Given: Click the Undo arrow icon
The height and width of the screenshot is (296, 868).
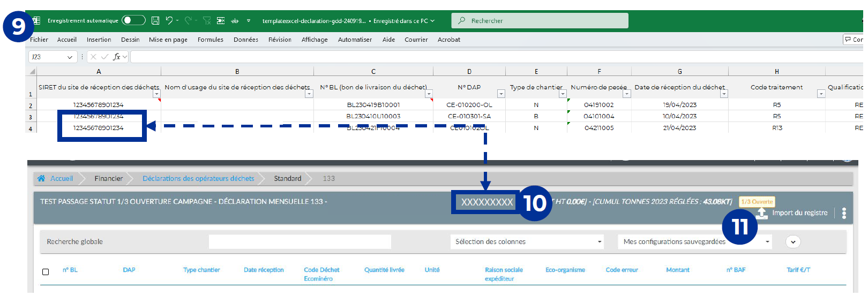Looking at the screenshot, I should [169, 20].
